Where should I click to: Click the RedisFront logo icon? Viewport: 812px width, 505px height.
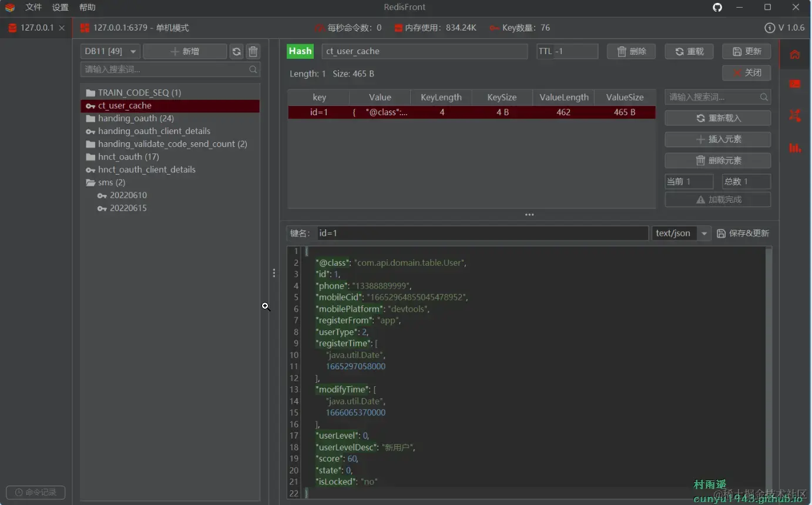pyautogui.click(x=10, y=7)
